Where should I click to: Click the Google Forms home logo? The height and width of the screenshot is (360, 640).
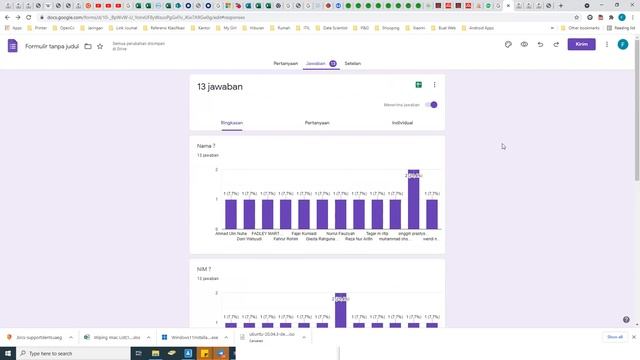(13, 46)
